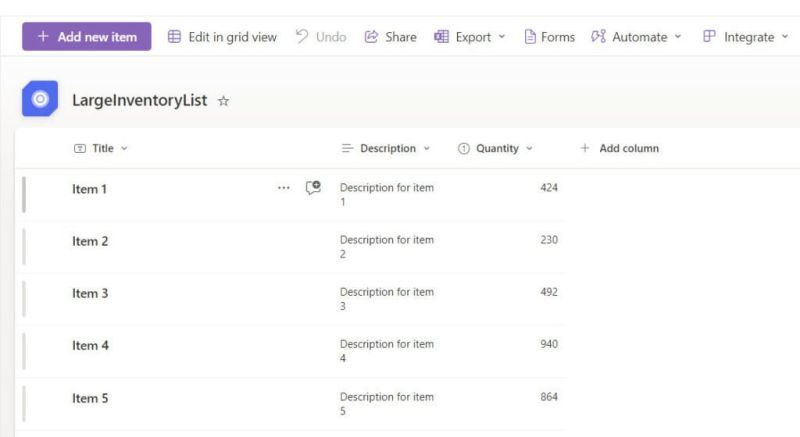Expand the Automate menu
This screenshot has width=800, height=437.
pos(636,37)
